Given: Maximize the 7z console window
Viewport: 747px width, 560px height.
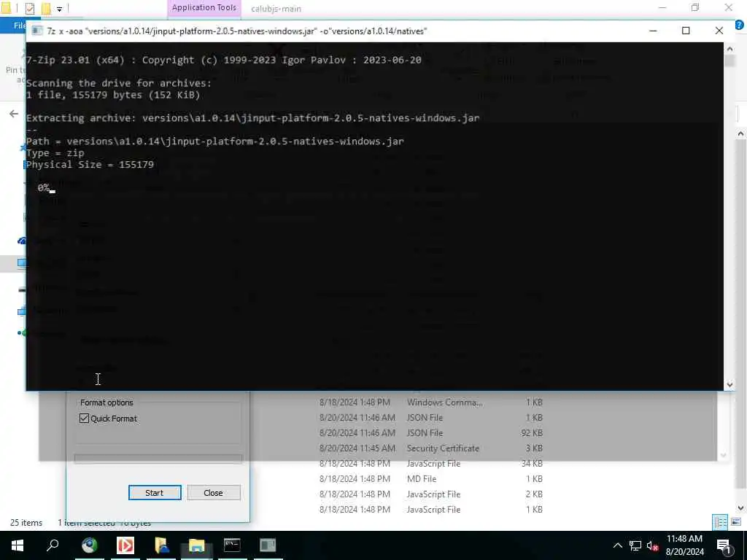Looking at the screenshot, I should coord(686,31).
